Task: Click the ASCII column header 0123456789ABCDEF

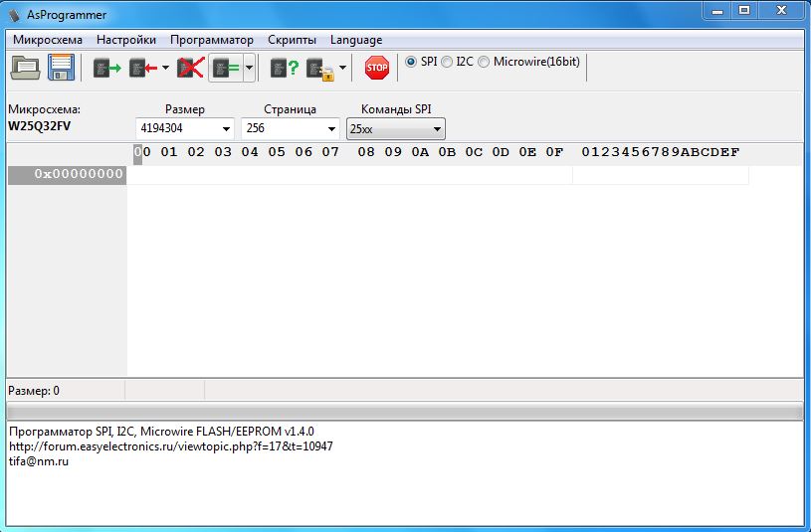Action: coord(661,152)
